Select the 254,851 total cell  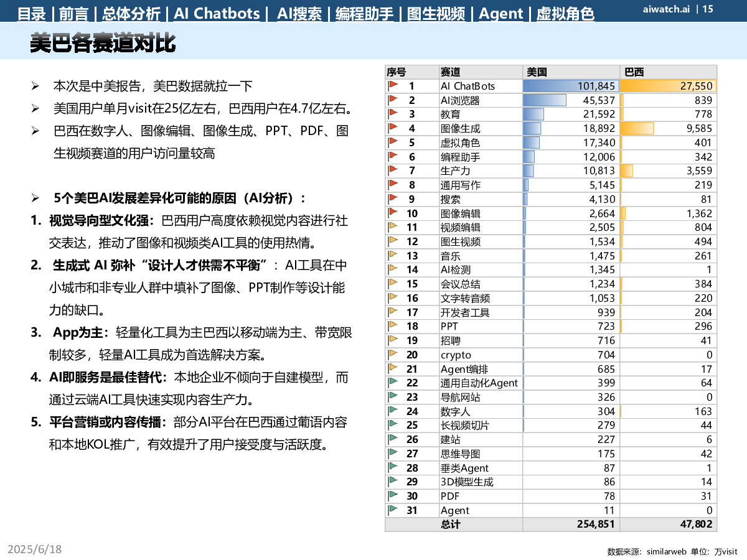[571, 524]
